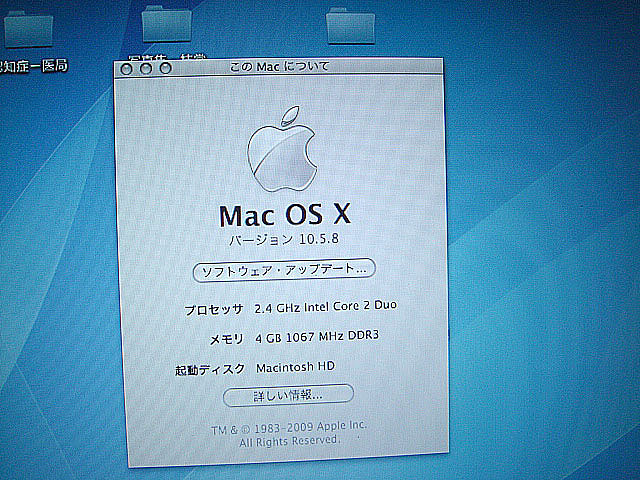
Task: Minimize the この Mac について window
Action: [x=146, y=69]
